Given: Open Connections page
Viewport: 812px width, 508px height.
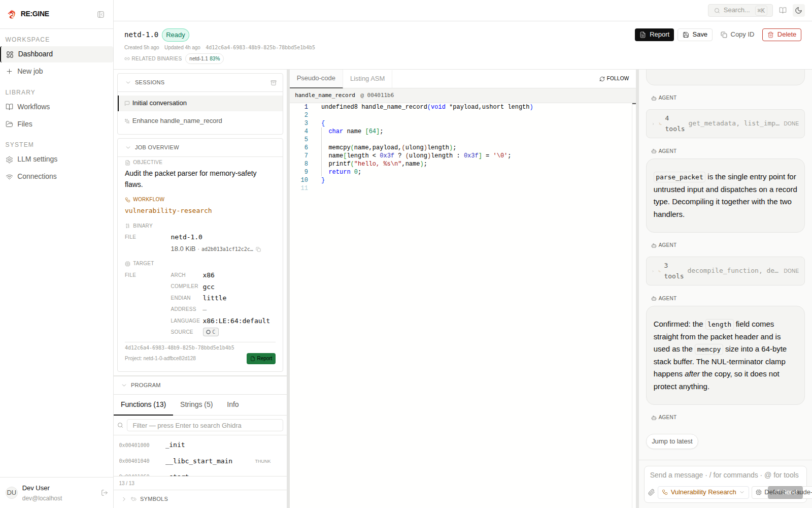Looking at the screenshot, I should 57,176.
